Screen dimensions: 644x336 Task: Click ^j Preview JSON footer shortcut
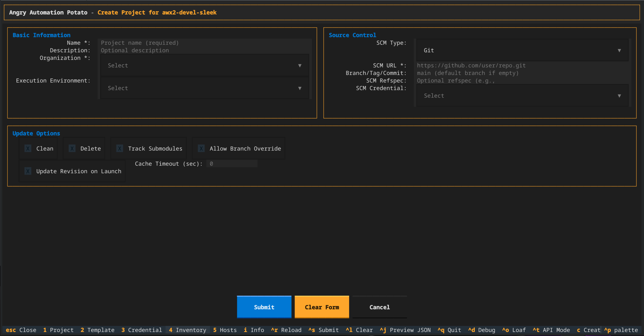pos(405,330)
